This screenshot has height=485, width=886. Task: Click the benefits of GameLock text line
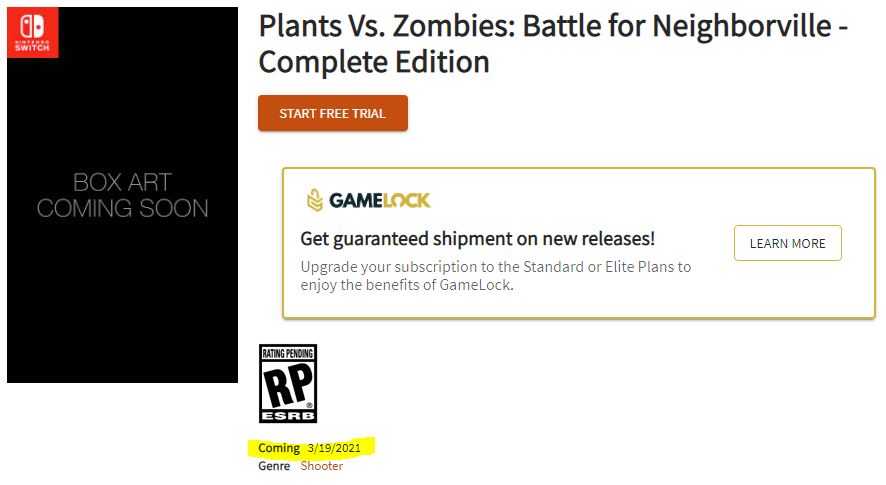[407, 285]
